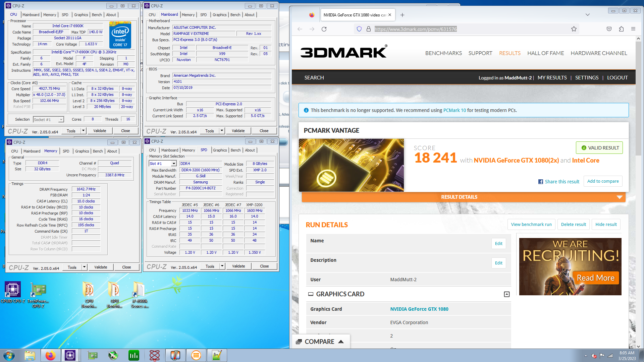This screenshot has width=644, height=362.
Task: Click Validate in the Memory CPU-Z window
Action: [x=101, y=267]
